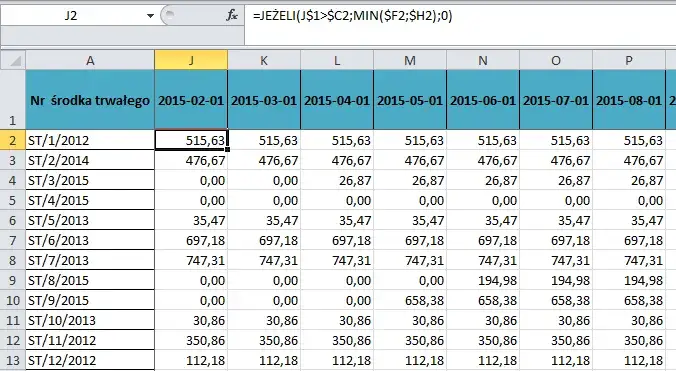Select cell ST/6/2013
The height and width of the screenshot is (371, 676).
(x=90, y=240)
